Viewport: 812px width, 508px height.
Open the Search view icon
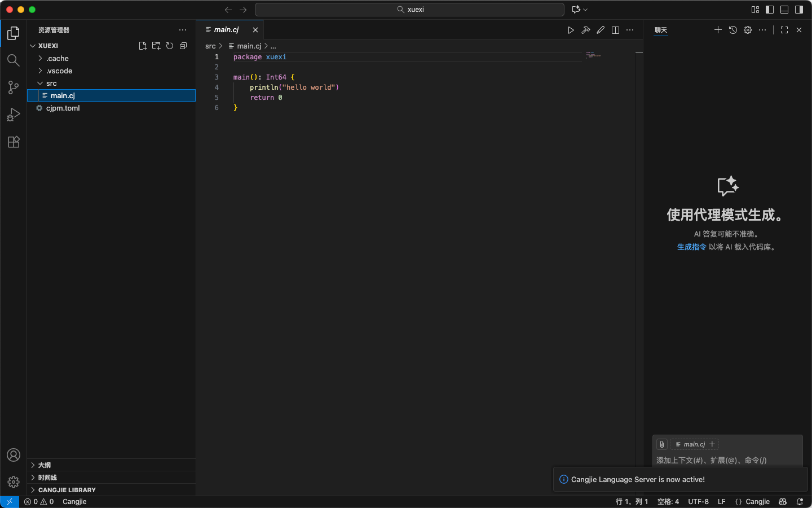pyautogui.click(x=13, y=60)
